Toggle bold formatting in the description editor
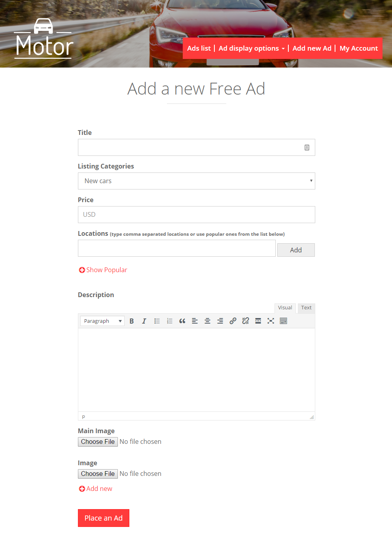This screenshot has width=392, height=538. click(x=132, y=321)
